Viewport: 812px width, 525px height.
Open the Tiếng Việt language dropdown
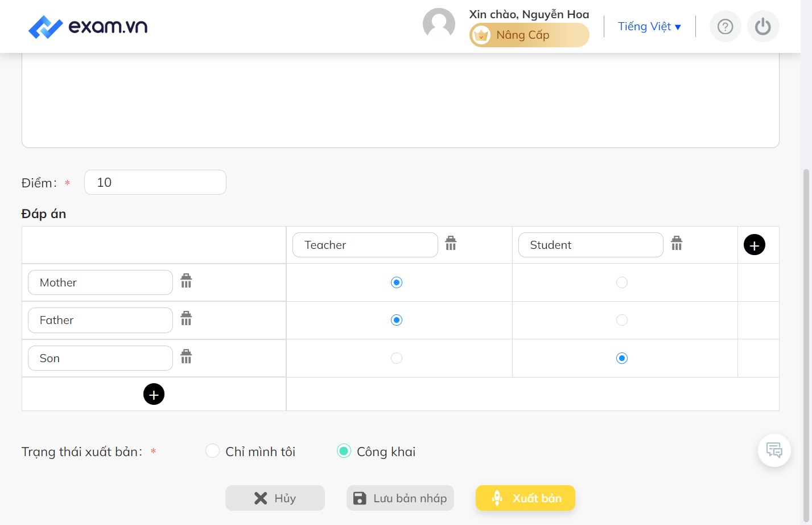tap(649, 27)
